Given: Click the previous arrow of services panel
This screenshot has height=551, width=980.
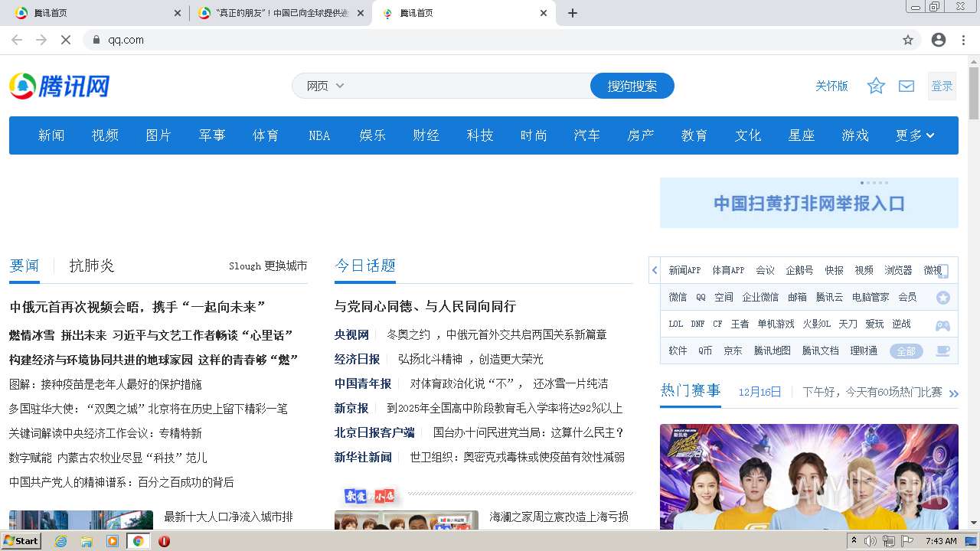Looking at the screenshot, I should coord(655,270).
